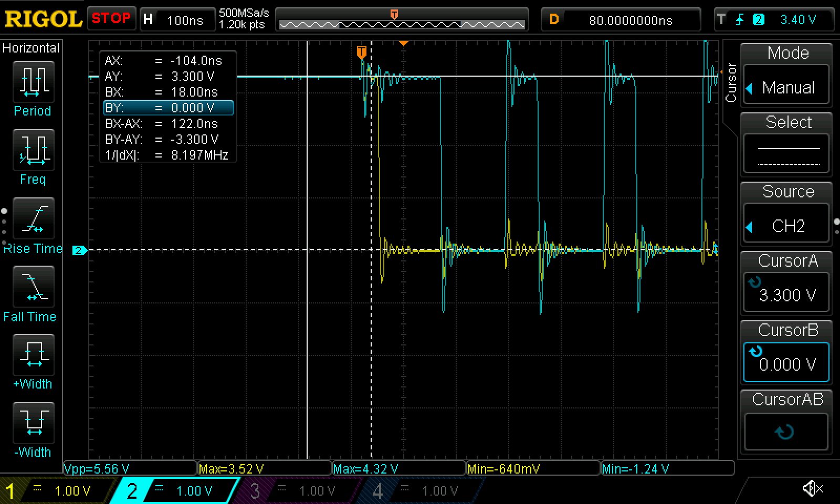Image resolution: width=840 pixels, height=504 pixels.
Task: Pick the -Width measurement icon
Action: 33,423
